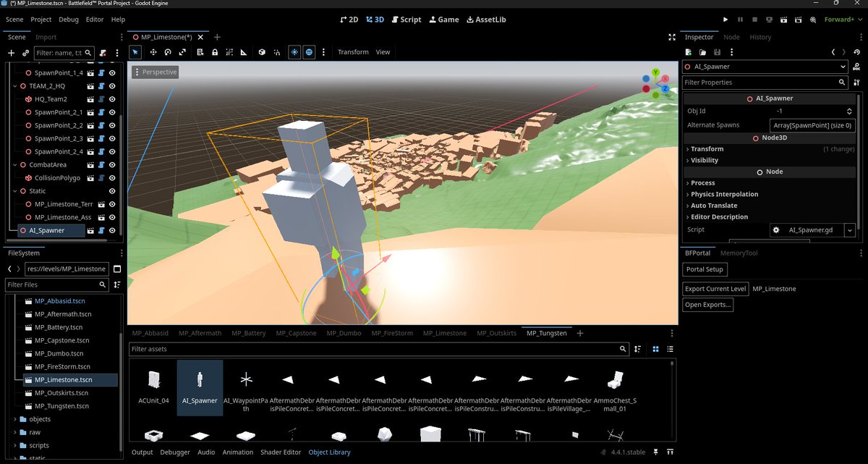Click the ruler measure mode icon

click(x=243, y=52)
